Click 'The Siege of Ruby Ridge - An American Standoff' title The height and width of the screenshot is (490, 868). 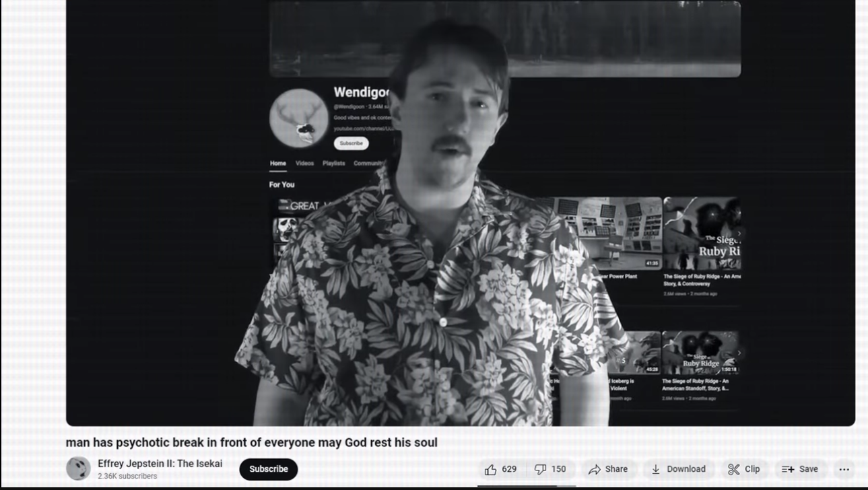click(695, 384)
